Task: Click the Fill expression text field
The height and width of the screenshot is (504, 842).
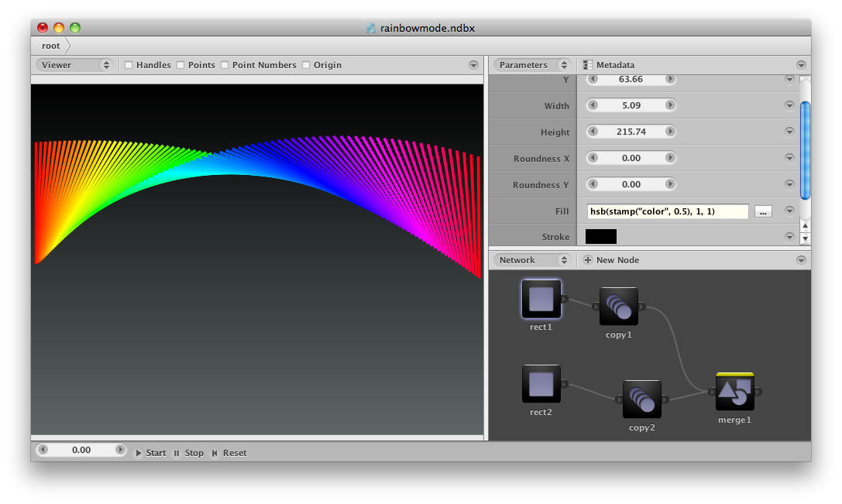Action: (x=668, y=211)
